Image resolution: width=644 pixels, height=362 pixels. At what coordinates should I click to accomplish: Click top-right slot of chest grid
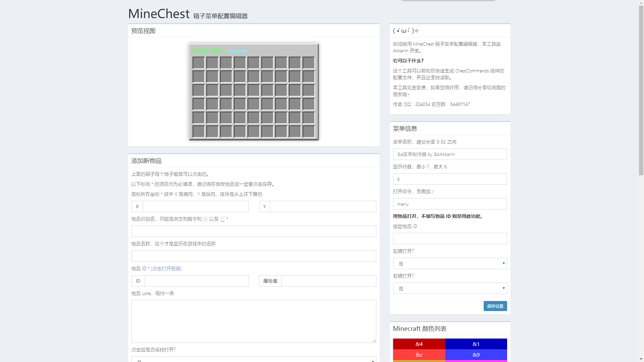(309, 63)
